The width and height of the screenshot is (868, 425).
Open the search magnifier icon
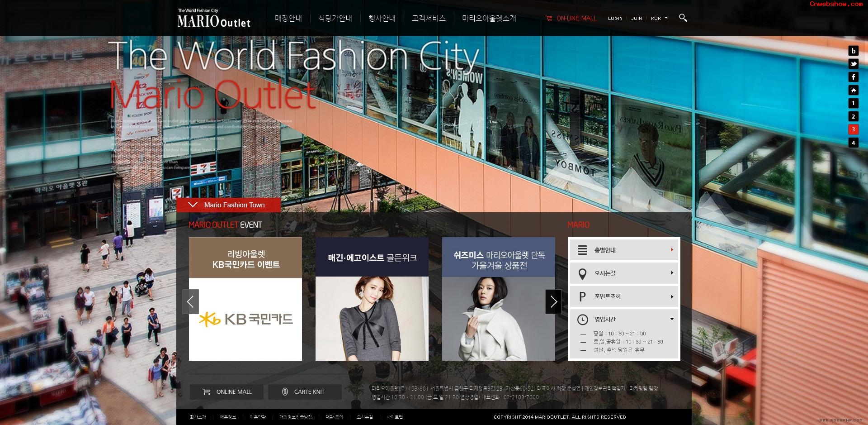(x=683, y=18)
